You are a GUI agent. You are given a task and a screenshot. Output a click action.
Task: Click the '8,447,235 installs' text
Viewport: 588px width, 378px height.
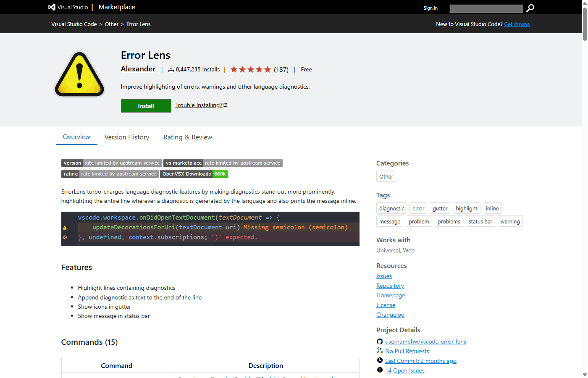[x=198, y=69]
